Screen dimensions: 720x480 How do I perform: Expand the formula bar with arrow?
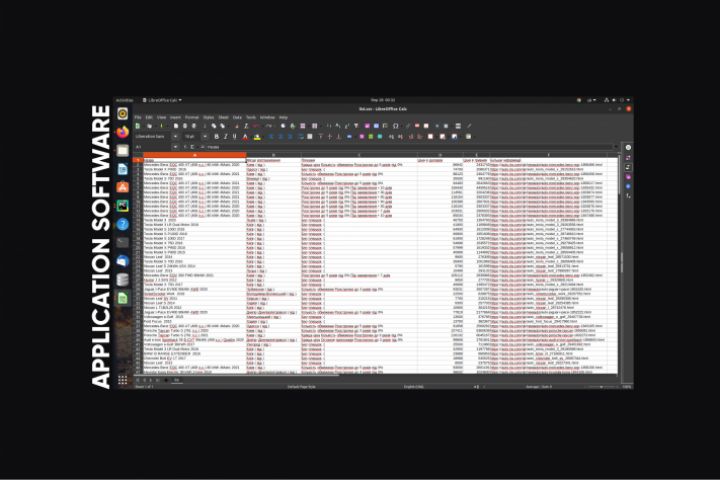click(615, 147)
